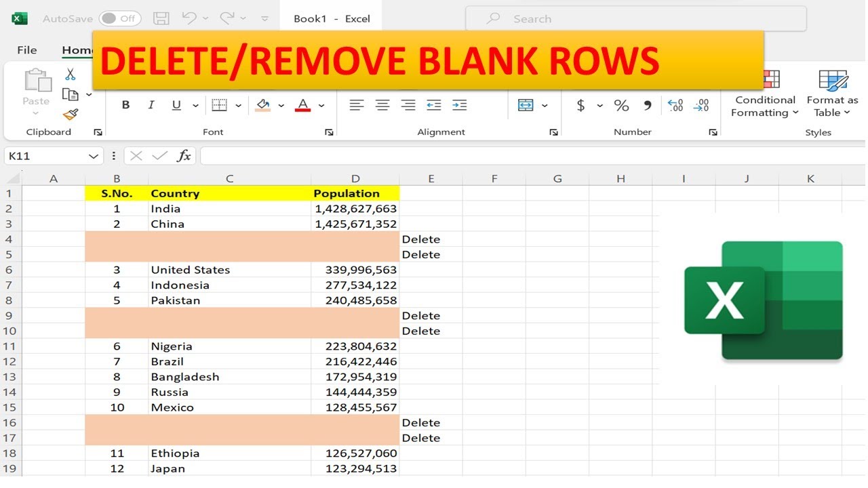Click the Search box

point(635,19)
